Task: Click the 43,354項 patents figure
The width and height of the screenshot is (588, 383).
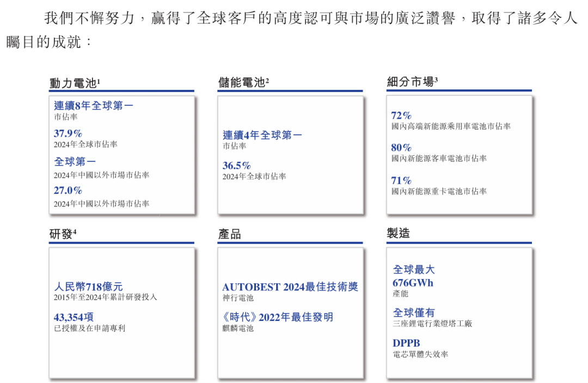Action: 73,318
